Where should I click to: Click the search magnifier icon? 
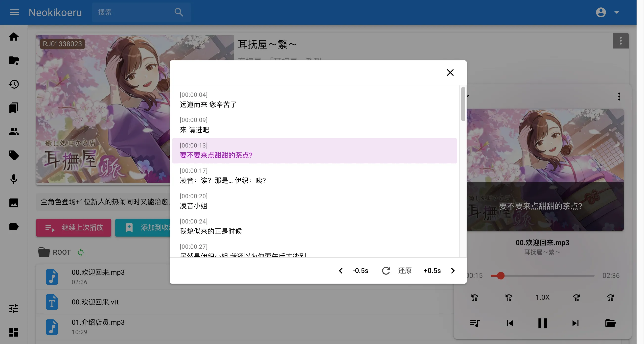[179, 12]
